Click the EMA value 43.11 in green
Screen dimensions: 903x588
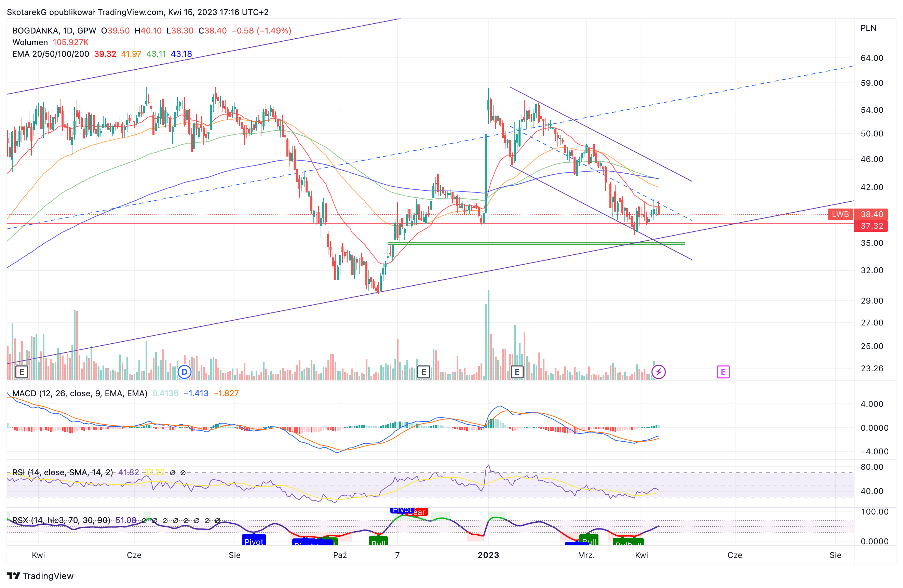(156, 54)
